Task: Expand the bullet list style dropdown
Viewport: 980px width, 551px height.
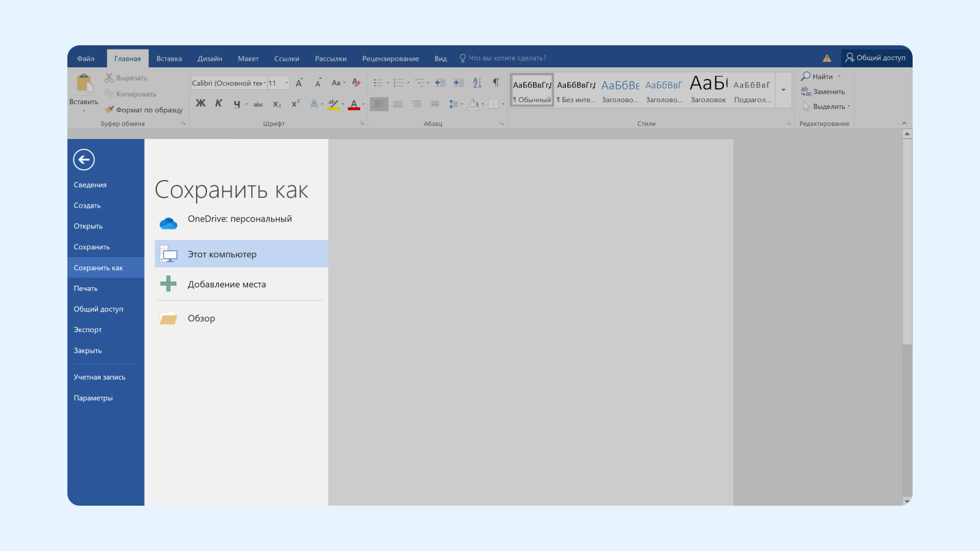Action: click(x=386, y=82)
